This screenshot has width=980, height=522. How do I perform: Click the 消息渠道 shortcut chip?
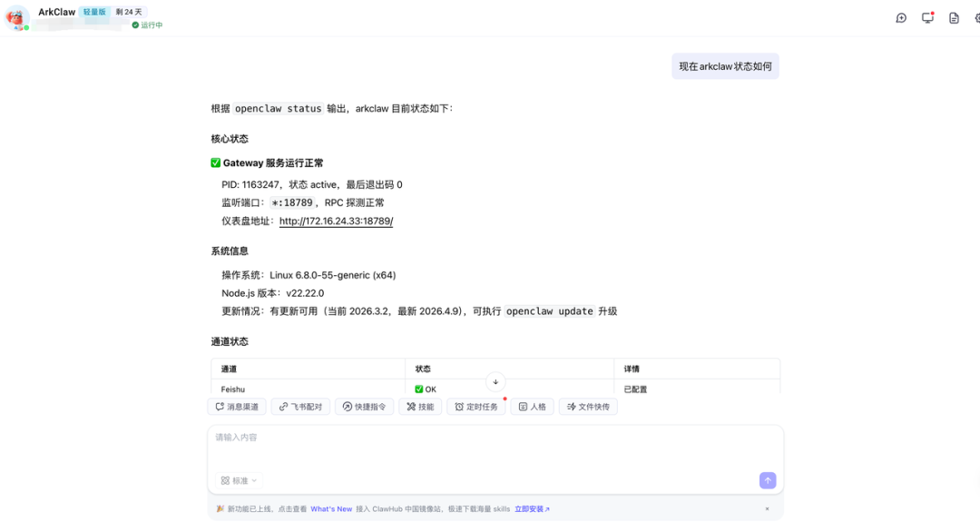tap(237, 407)
